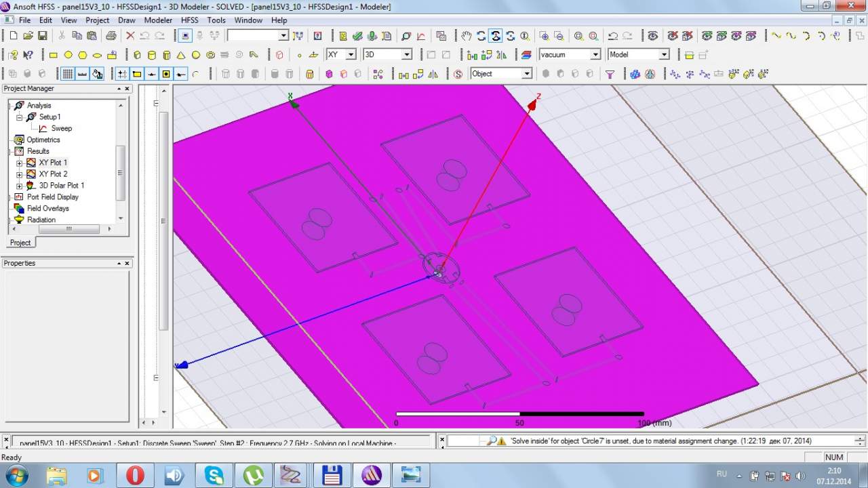Select Port Field Display tree item
868x488 pixels.
53,197
